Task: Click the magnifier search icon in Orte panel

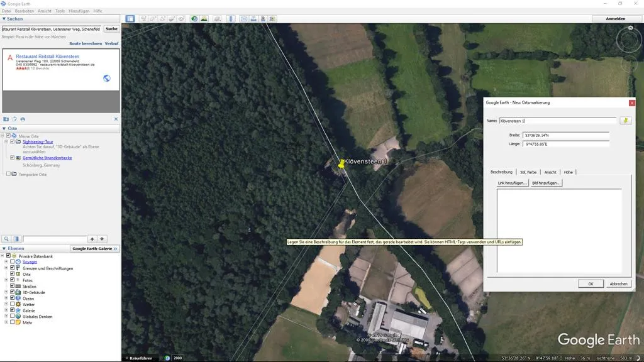Action: click(6, 239)
